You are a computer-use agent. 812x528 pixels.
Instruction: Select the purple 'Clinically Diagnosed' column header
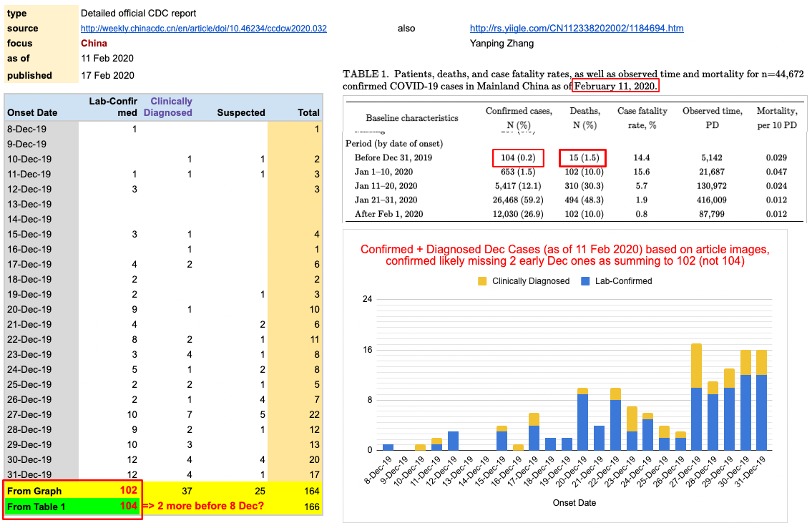[x=169, y=107]
